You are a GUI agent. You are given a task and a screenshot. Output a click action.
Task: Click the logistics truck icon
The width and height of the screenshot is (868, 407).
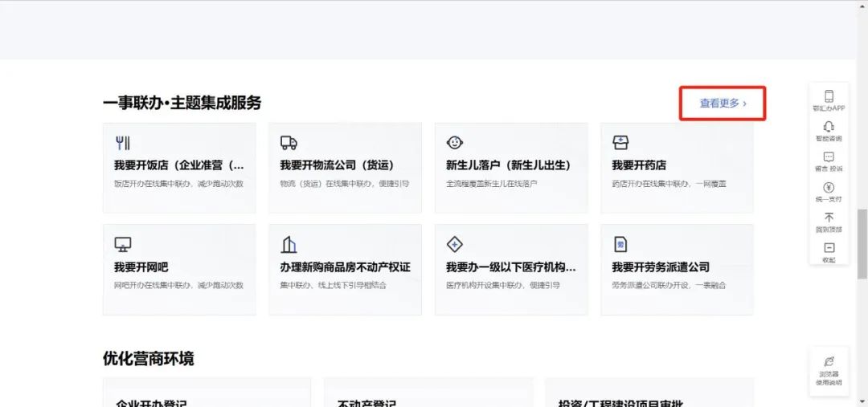coord(289,143)
